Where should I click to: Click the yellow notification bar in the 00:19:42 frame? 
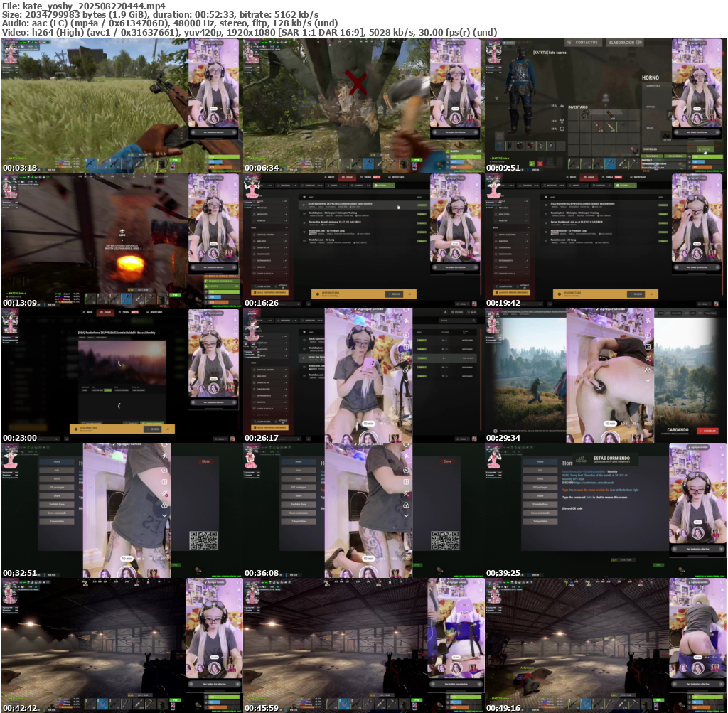coord(606,294)
